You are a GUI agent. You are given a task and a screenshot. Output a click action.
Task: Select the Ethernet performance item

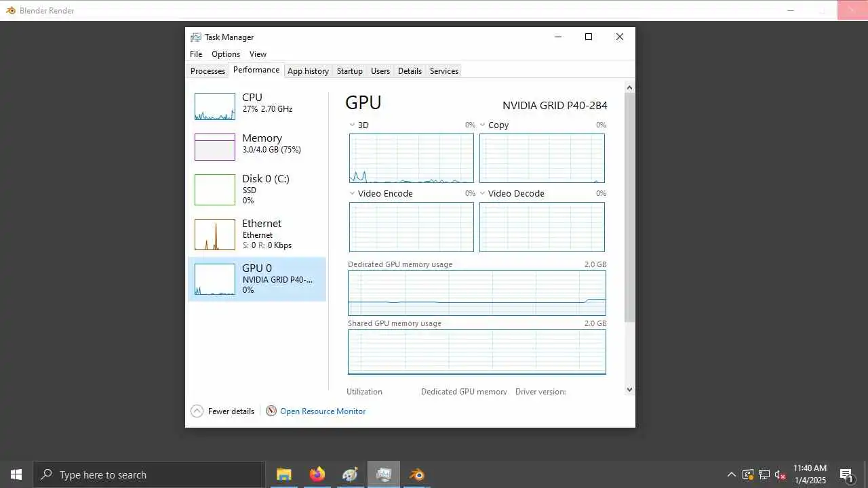tap(256, 235)
